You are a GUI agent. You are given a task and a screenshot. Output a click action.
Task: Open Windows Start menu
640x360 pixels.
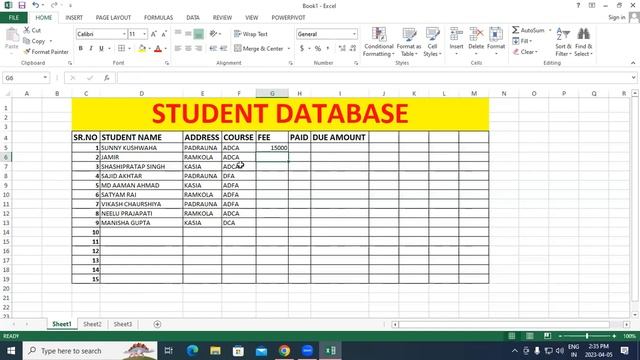11,351
